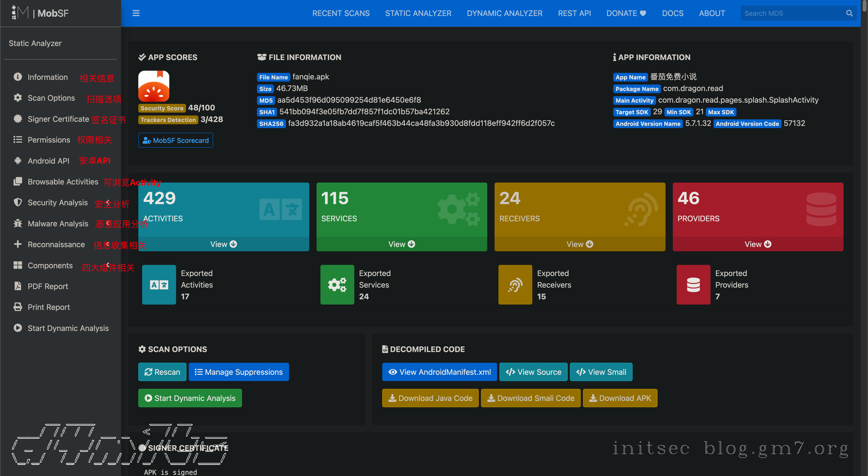Click the Rescan button
The height and width of the screenshot is (476, 868).
click(162, 372)
